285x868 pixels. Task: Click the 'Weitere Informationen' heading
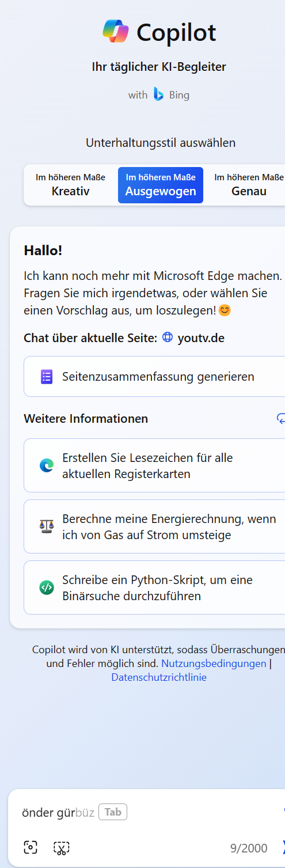tap(86, 419)
